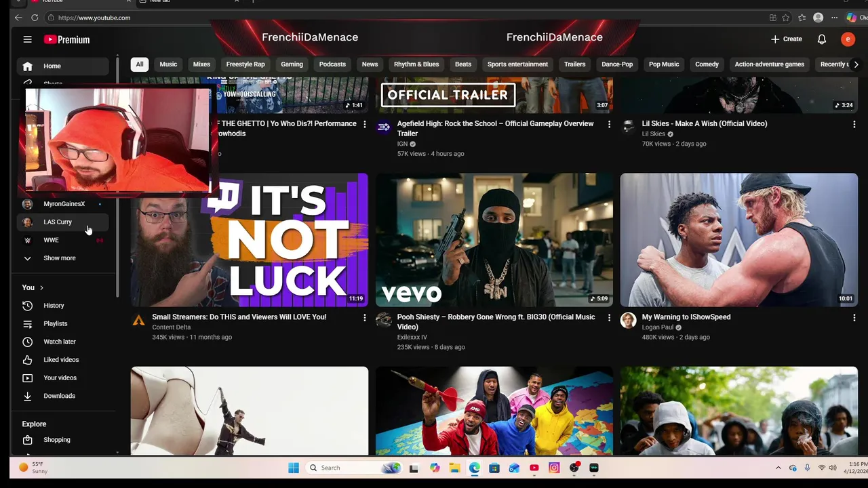Select the Gaming filter chip

292,64
